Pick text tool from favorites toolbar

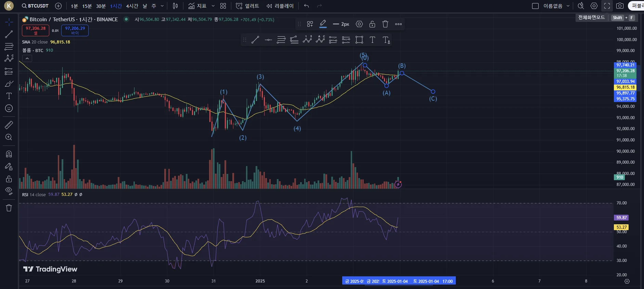372,40
